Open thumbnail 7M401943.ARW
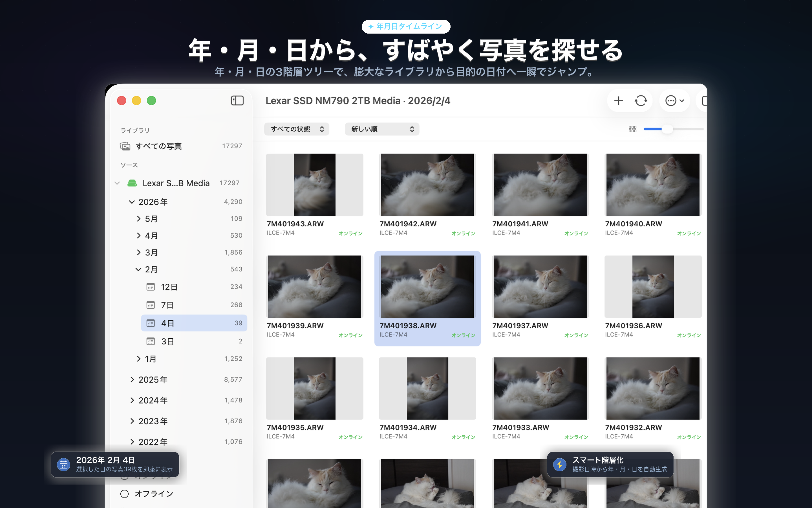 (x=315, y=185)
